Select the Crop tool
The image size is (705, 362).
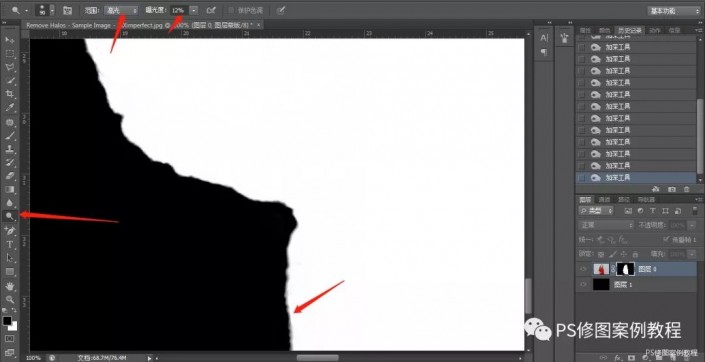9,94
